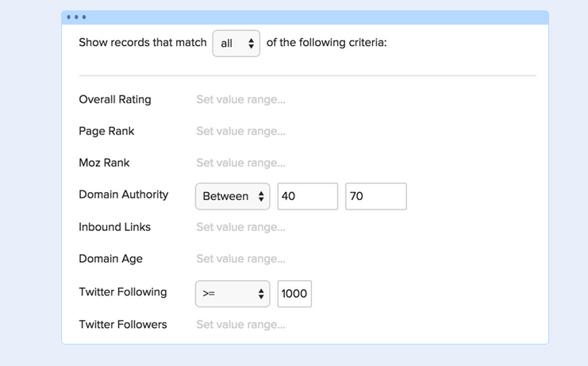
Task: Click the first dot in the window title bar
Action: coord(68,17)
